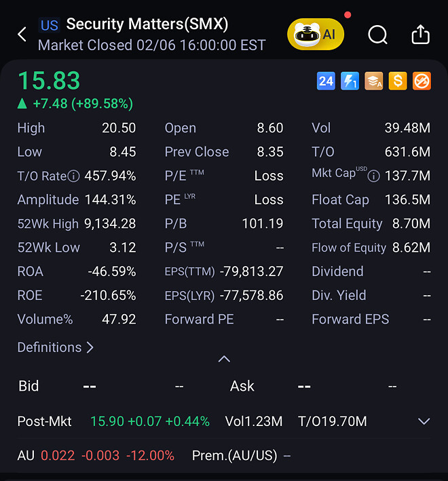Screen dimensions: 448x481
Task: Tap the tan stacked-layers badge icon
Action: point(373,81)
